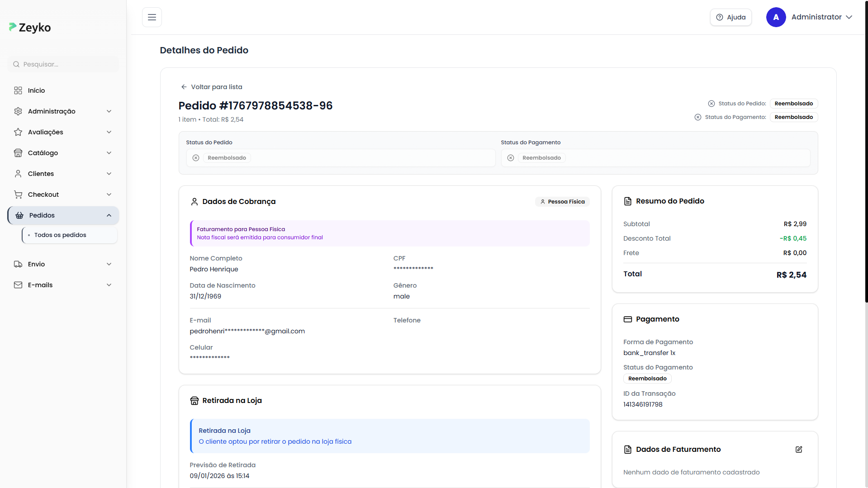Screen dimensions: 868x488
Task: Click Voltar para lista link
Action: click(212, 87)
